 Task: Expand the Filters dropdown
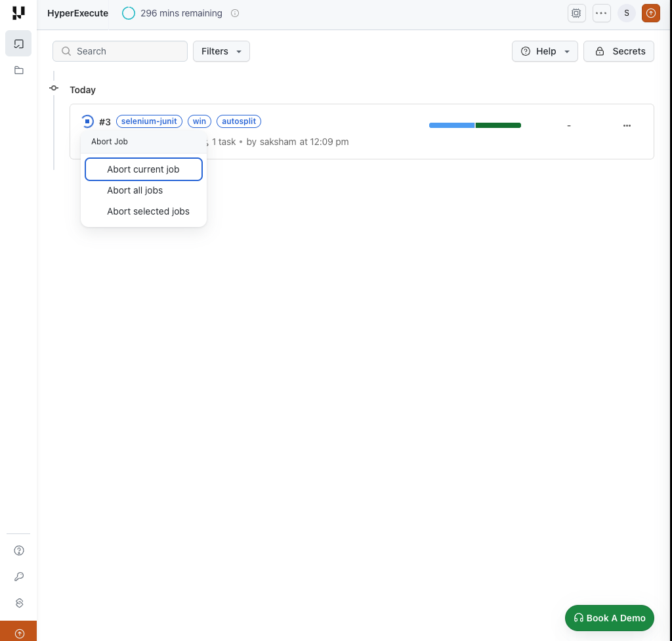pyautogui.click(x=221, y=51)
